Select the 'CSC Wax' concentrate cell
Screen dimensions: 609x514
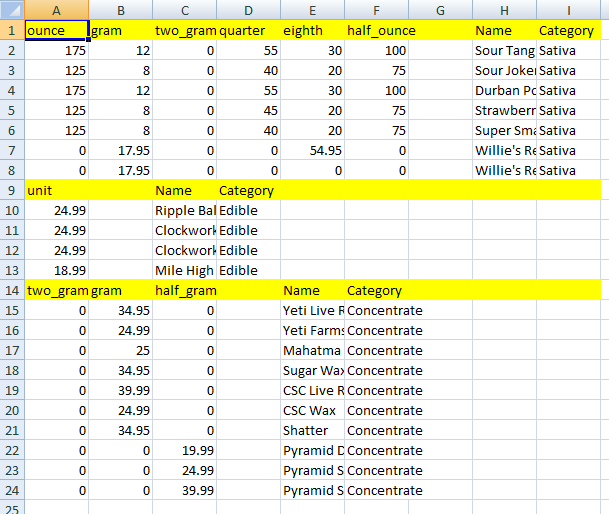[x=313, y=410]
